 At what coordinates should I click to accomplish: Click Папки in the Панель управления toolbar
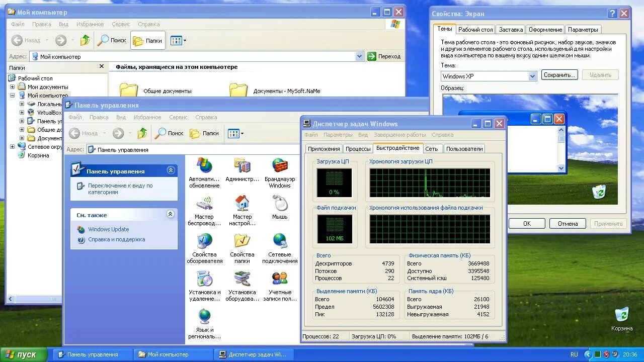(x=205, y=133)
